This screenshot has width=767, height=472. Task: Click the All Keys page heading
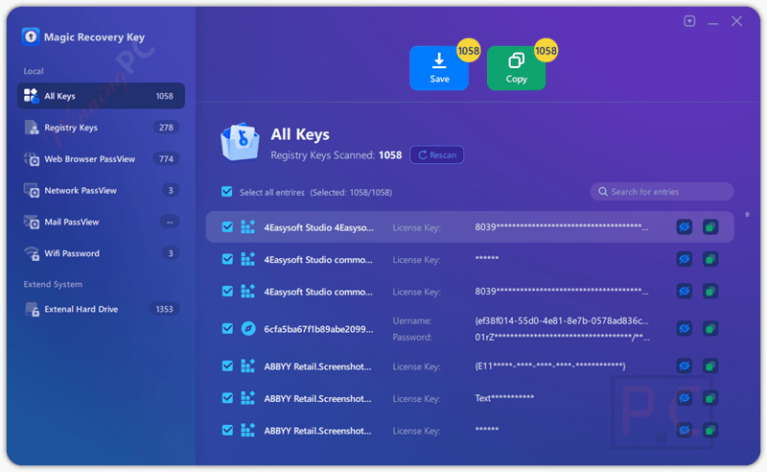click(300, 134)
